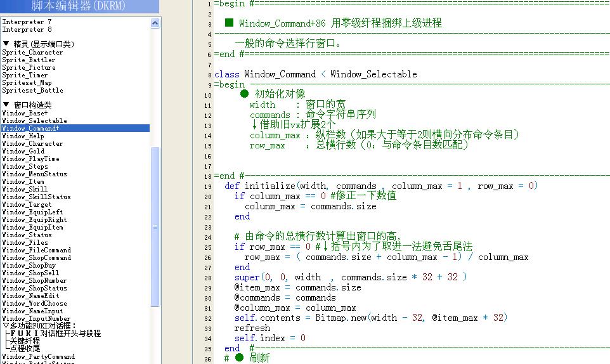Select Window_Base+ in the list
610x364 pixels.
click(25, 113)
